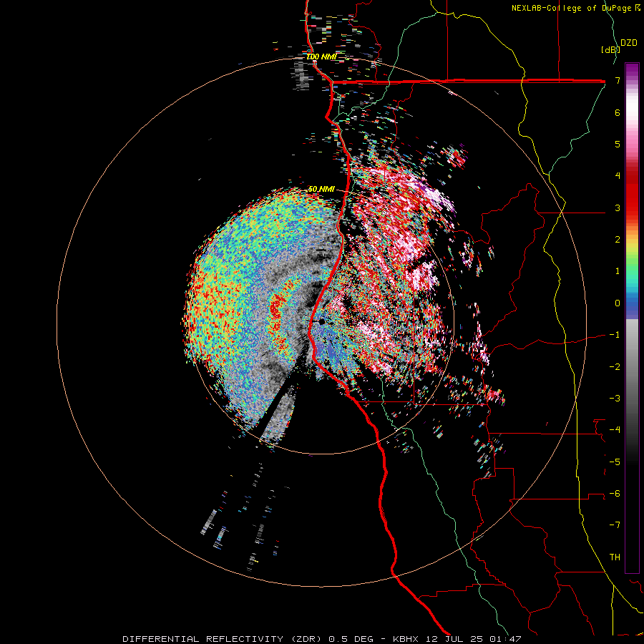Click the black radar site dot at the rings' center

click(x=321, y=322)
